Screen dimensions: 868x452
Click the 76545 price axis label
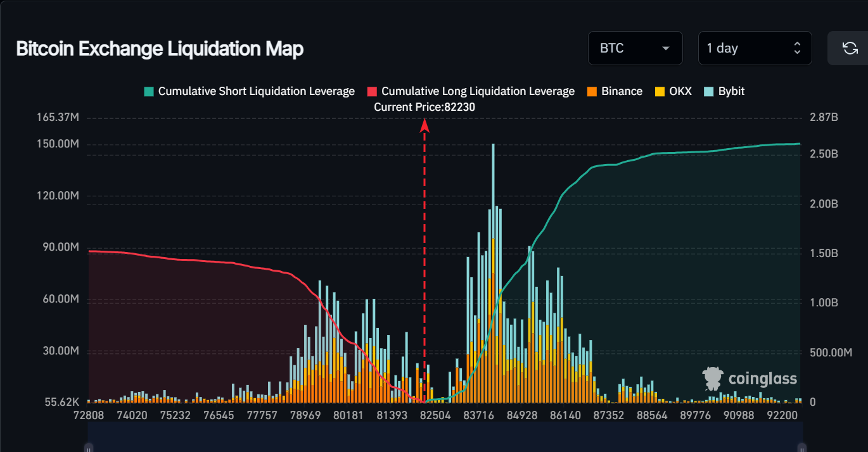[x=219, y=415]
